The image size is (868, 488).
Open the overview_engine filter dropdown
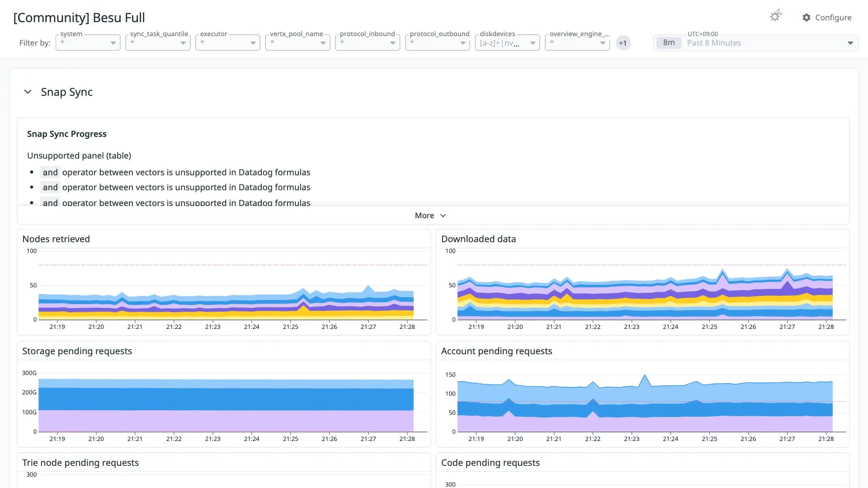pyautogui.click(x=577, y=42)
